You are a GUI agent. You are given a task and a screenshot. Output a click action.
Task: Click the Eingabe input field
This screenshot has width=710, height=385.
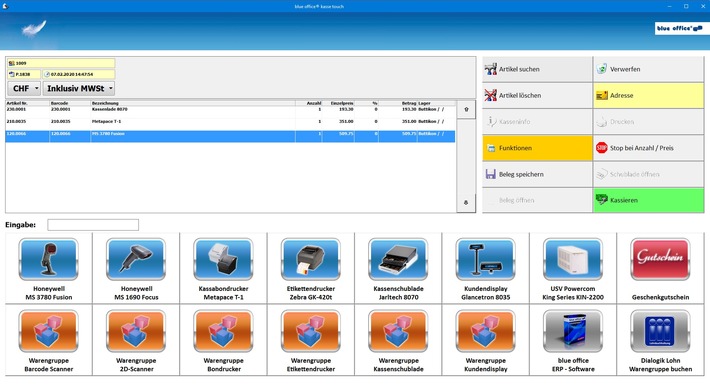coord(93,225)
